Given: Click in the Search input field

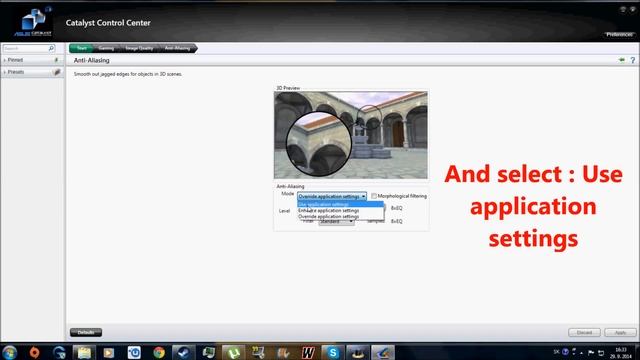Looking at the screenshot, I should 25,48.
